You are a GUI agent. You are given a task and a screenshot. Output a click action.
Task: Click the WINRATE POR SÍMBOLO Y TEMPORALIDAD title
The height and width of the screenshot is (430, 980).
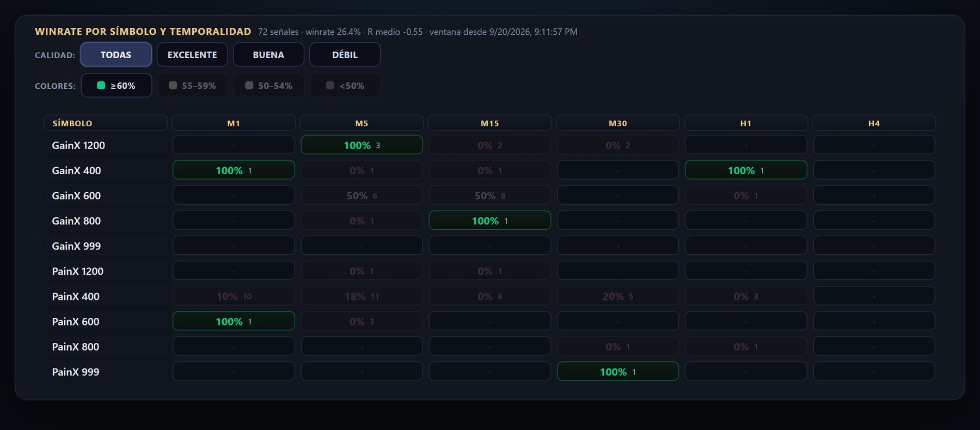click(x=143, y=32)
